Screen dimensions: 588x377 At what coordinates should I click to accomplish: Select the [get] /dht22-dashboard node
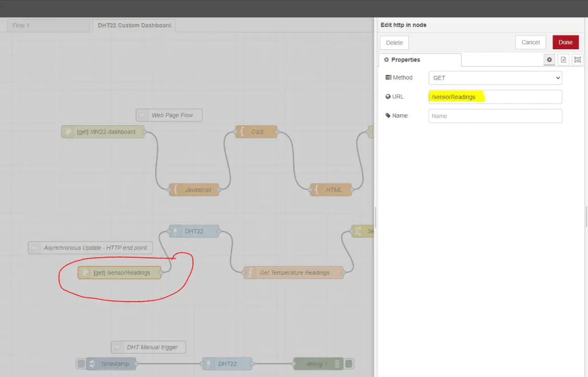pos(103,132)
